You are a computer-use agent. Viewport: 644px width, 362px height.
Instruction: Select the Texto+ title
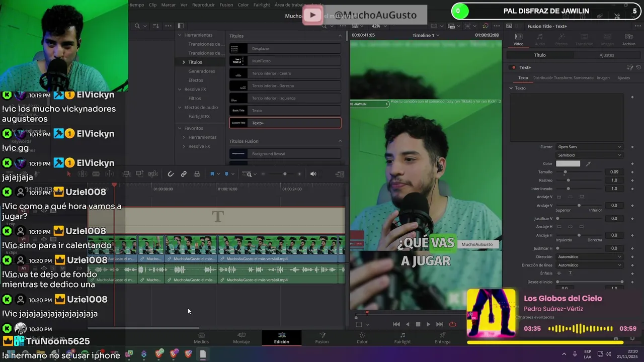(285, 123)
